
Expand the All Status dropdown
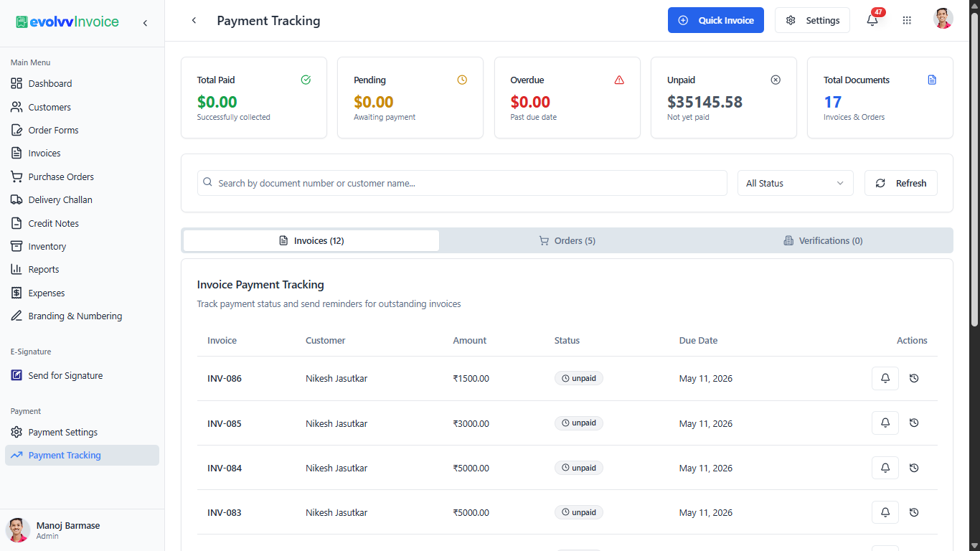tap(796, 183)
